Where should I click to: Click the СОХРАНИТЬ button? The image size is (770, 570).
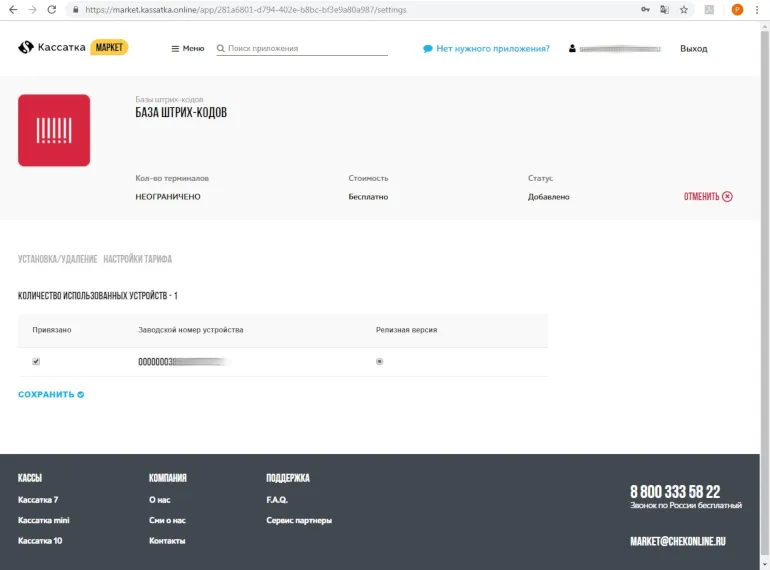[51, 394]
